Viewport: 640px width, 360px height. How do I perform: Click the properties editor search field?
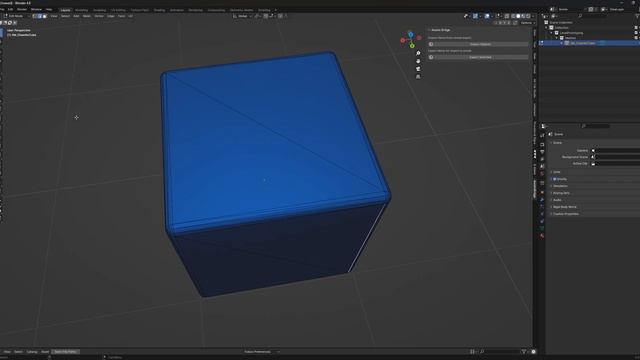tap(596, 126)
